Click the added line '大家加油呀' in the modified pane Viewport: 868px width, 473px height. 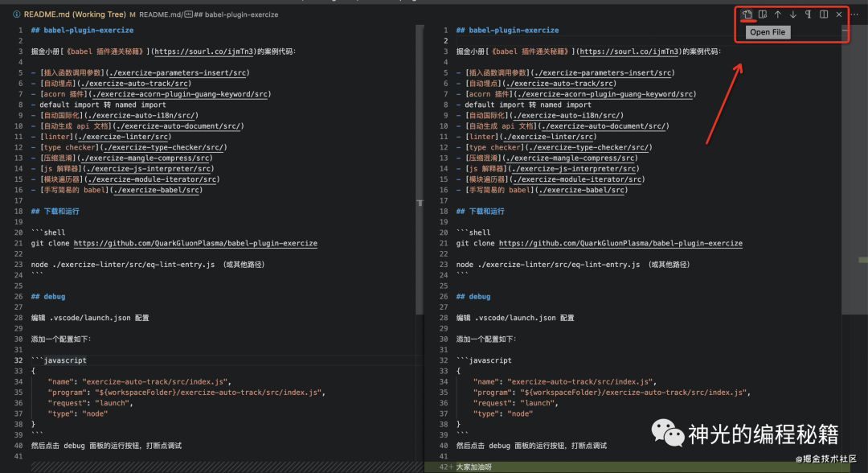click(474, 467)
